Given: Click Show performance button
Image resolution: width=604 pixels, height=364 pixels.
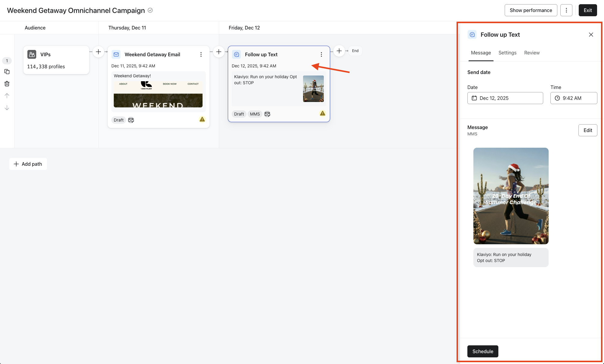Looking at the screenshot, I should click(x=531, y=10).
